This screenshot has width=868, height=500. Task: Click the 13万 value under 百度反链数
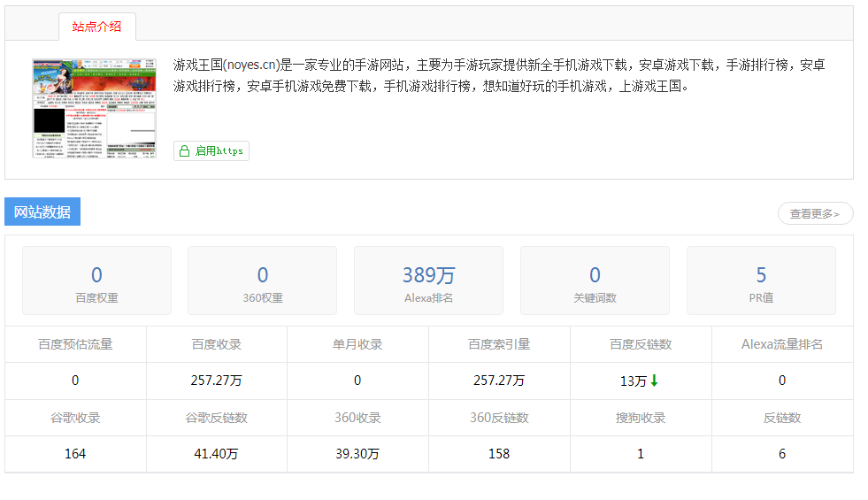point(634,381)
